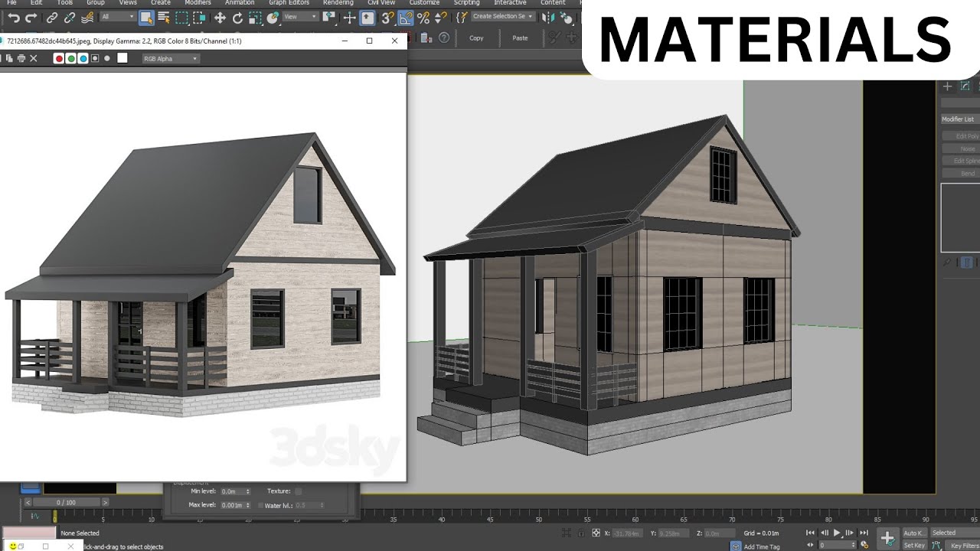The image size is (980, 551).
Task: Click the Select and Manipulate crosshair icon
Action: tap(349, 18)
